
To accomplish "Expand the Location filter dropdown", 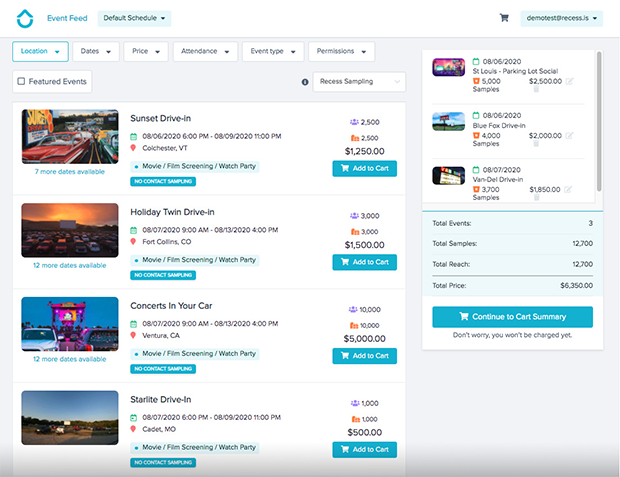I will coord(40,51).
